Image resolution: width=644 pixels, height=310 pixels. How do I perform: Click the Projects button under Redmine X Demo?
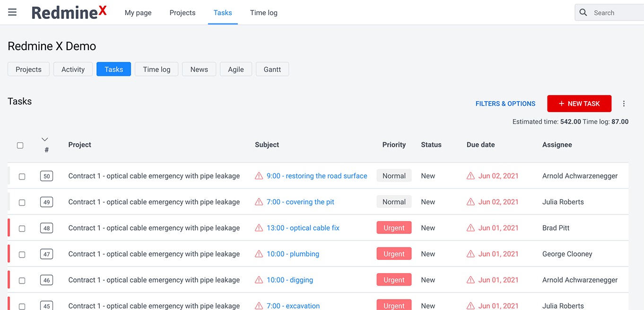(x=28, y=69)
